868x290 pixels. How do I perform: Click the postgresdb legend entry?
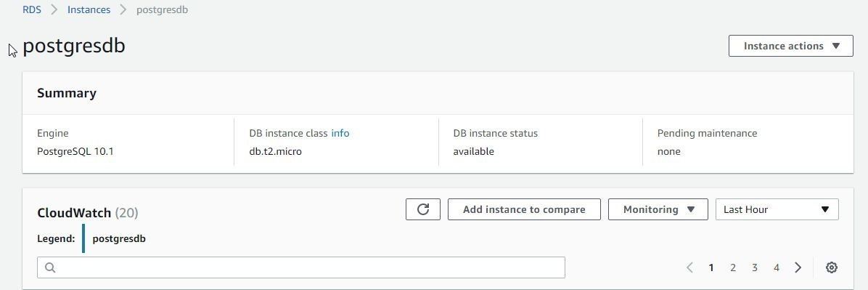pyautogui.click(x=119, y=239)
